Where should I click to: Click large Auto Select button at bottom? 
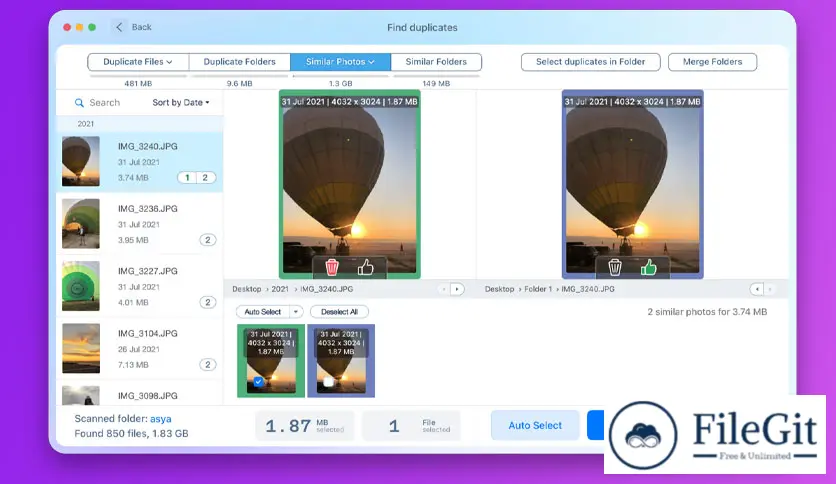click(535, 425)
